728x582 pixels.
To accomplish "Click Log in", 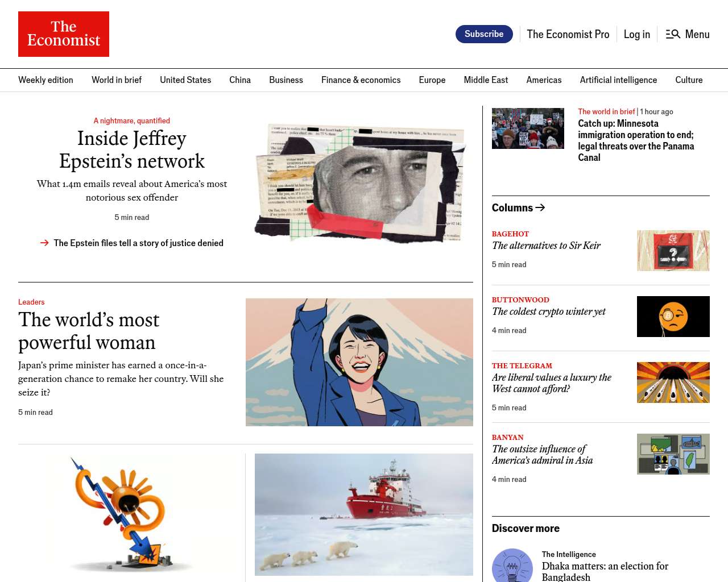I will click(637, 34).
